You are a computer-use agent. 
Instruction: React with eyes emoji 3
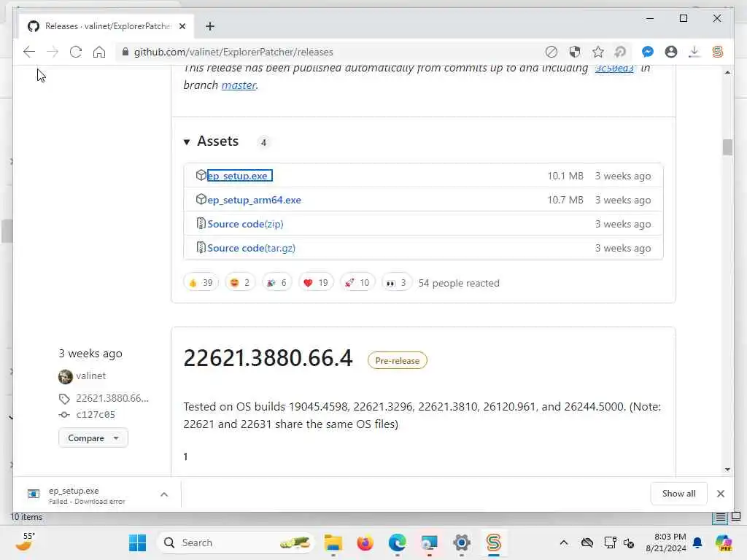point(396,283)
